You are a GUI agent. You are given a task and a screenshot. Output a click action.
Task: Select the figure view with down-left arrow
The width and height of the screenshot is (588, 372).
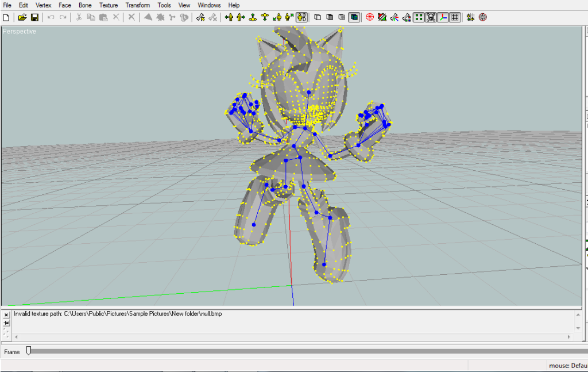click(277, 17)
